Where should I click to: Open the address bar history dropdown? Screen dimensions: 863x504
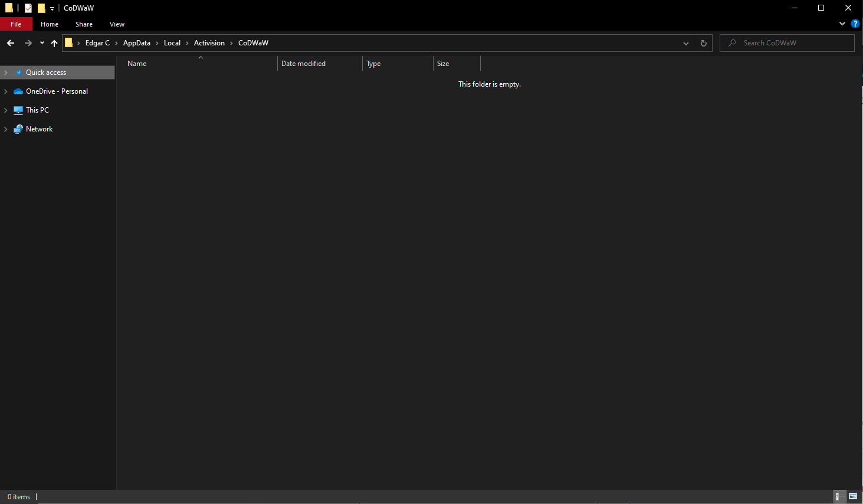pyautogui.click(x=685, y=43)
